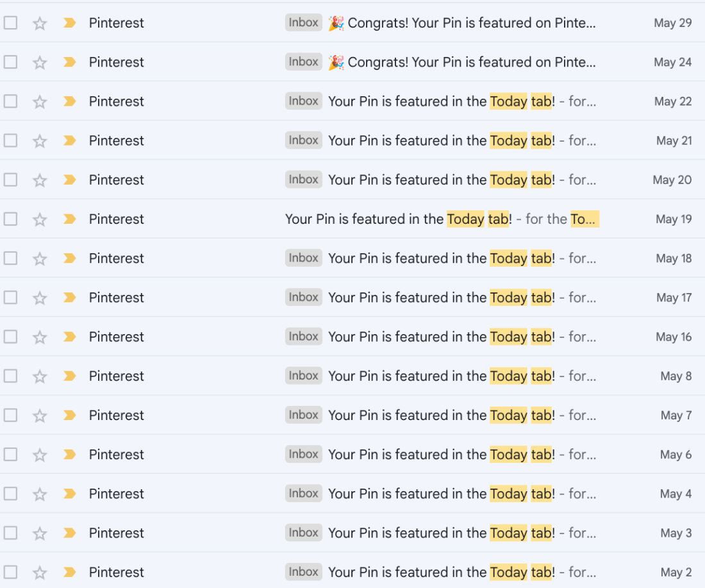Open the Today tab email dated May 2
Screen dimensions: 705x588
coord(462,572)
